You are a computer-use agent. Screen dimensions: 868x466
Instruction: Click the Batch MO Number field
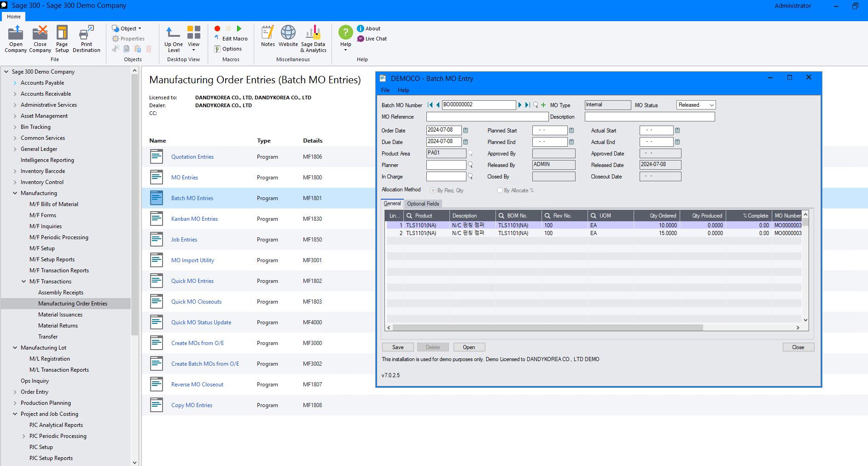(x=479, y=105)
